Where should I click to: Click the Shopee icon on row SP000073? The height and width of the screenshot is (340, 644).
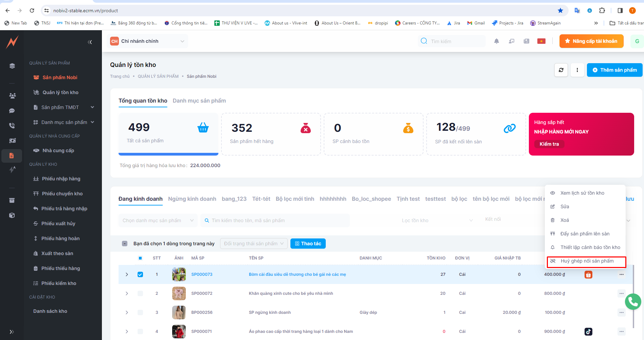(588, 274)
